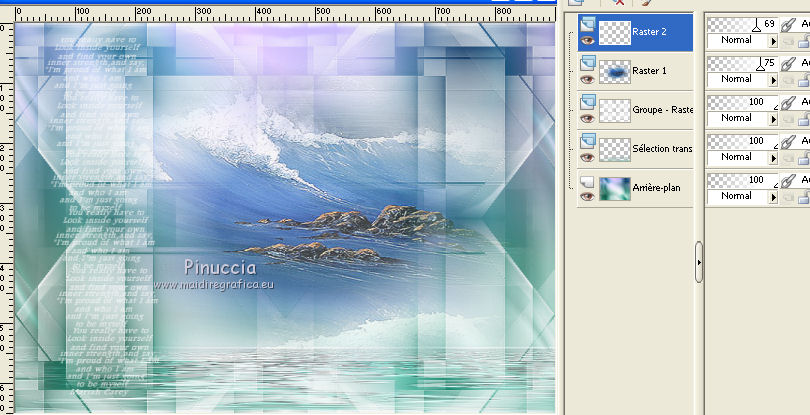This screenshot has width=810, height=415.
Task: Click the Raster 2 opacity slider at 69
Action: click(x=742, y=24)
